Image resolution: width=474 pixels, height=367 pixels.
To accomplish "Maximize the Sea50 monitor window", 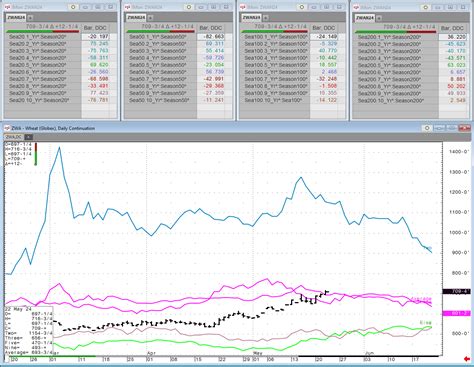I will coord(213,7).
